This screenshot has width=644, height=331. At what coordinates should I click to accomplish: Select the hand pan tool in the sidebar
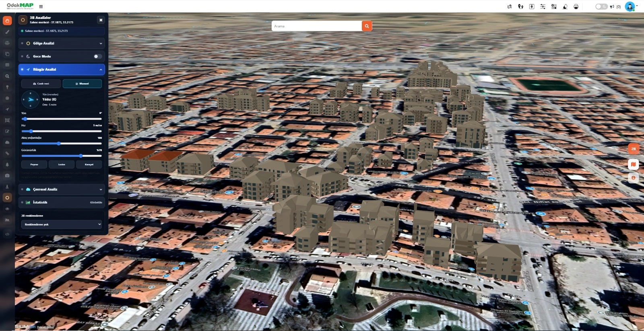click(x=7, y=21)
